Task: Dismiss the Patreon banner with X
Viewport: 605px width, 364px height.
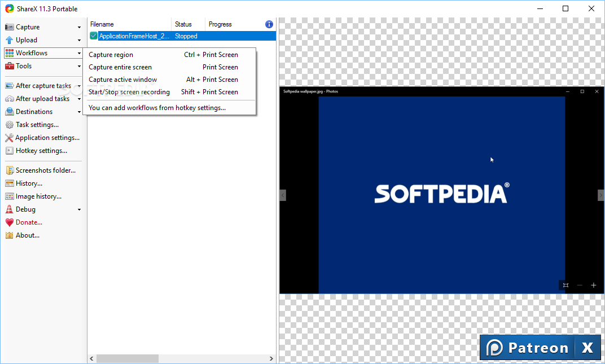Action: pos(588,348)
